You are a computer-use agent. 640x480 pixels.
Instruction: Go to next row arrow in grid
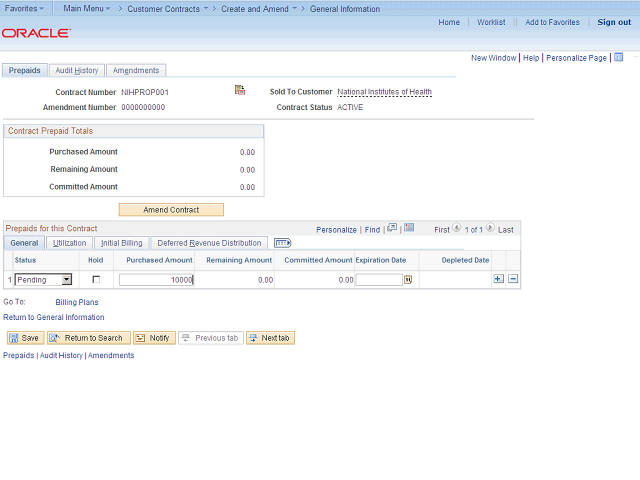(490, 228)
